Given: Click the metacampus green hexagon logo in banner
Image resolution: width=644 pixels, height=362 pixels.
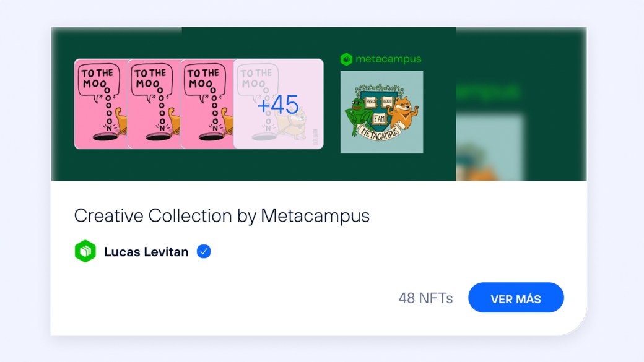Looking at the screenshot, I should click(346, 59).
